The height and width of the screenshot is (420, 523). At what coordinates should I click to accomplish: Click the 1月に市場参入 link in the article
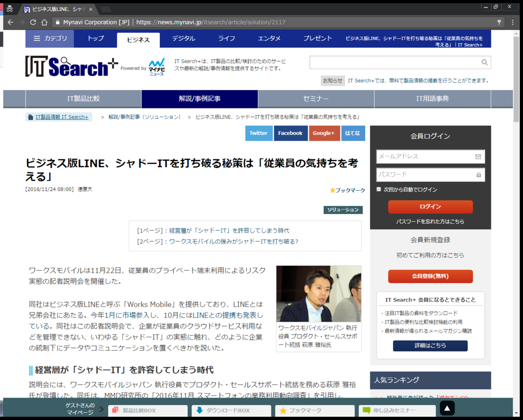click(126, 315)
